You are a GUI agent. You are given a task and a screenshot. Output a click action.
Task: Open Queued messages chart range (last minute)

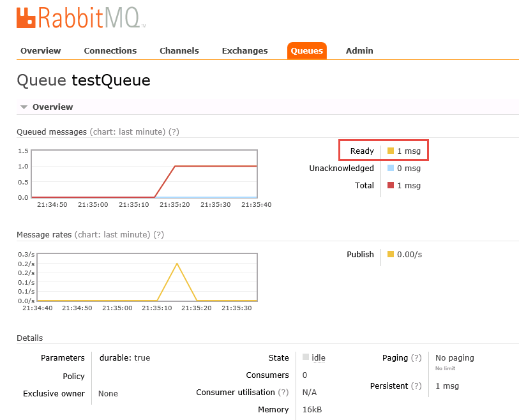[127, 131]
